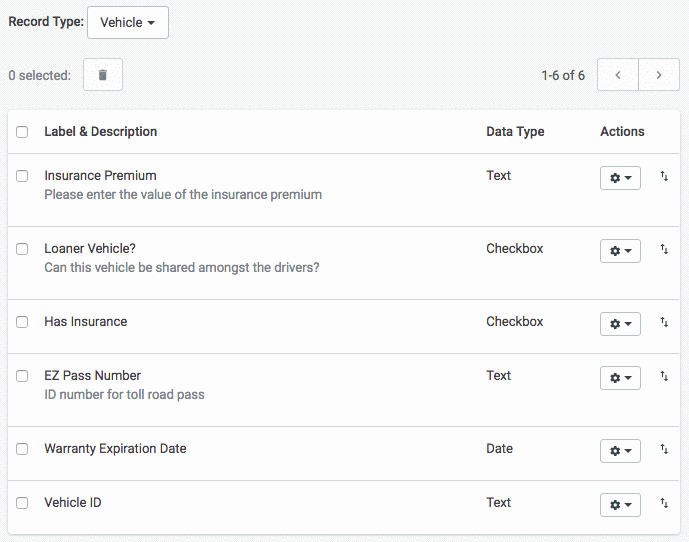Reorder the Warranty Expiration Date field
Image resolution: width=689 pixels, height=542 pixels.
tap(664, 450)
